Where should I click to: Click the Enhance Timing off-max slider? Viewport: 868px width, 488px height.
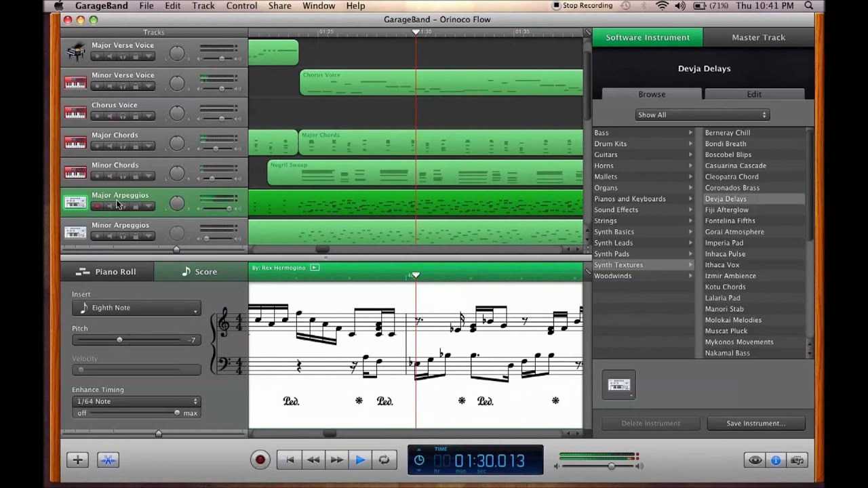coord(136,413)
